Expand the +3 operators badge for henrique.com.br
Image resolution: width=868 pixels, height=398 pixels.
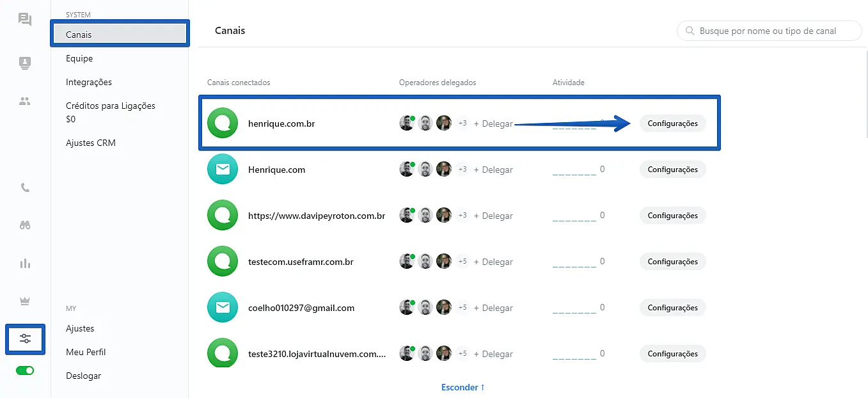[x=462, y=123]
